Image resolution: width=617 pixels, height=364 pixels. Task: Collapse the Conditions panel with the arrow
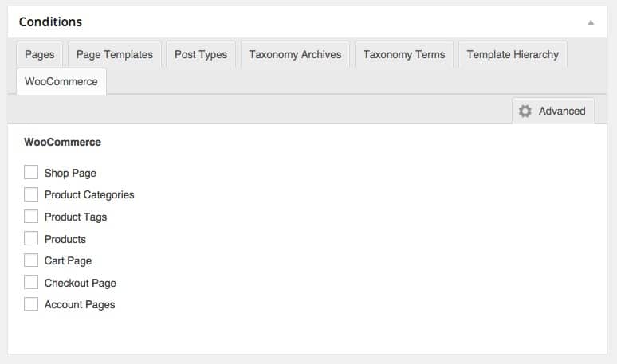tap(591, 23)
